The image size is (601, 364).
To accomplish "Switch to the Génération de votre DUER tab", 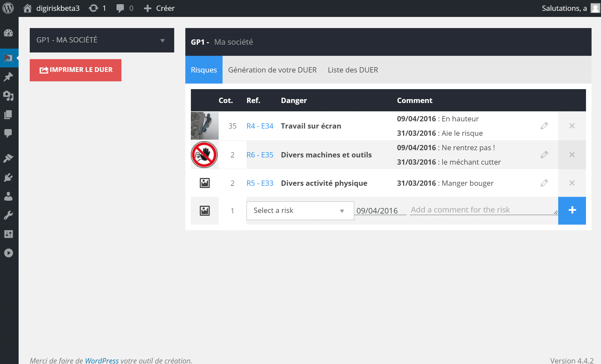I will [x=272, y=70].
